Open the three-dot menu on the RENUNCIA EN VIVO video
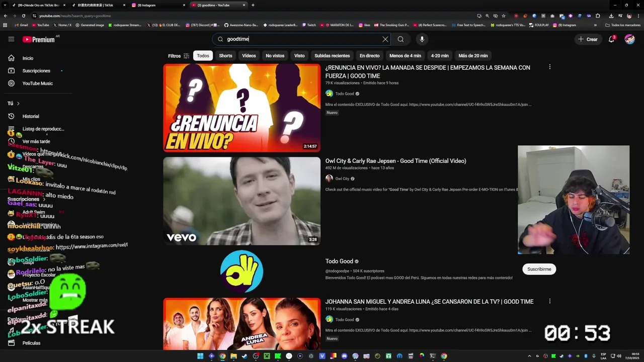 pos(549,67)
